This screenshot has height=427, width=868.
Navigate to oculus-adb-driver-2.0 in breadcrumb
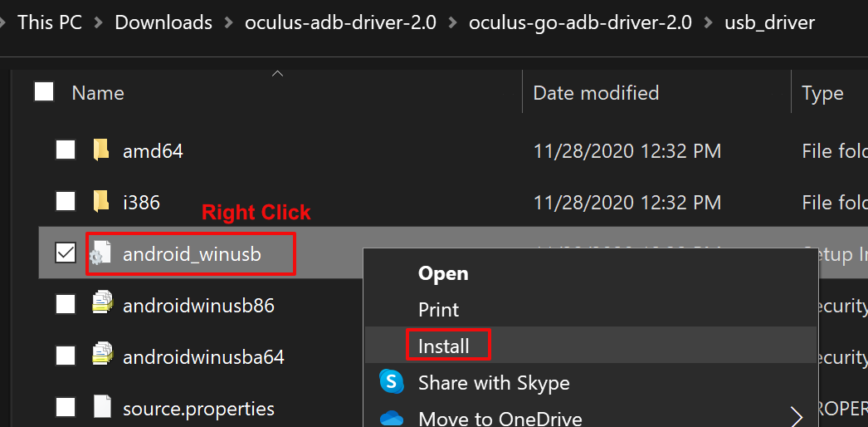click(340, 22)
